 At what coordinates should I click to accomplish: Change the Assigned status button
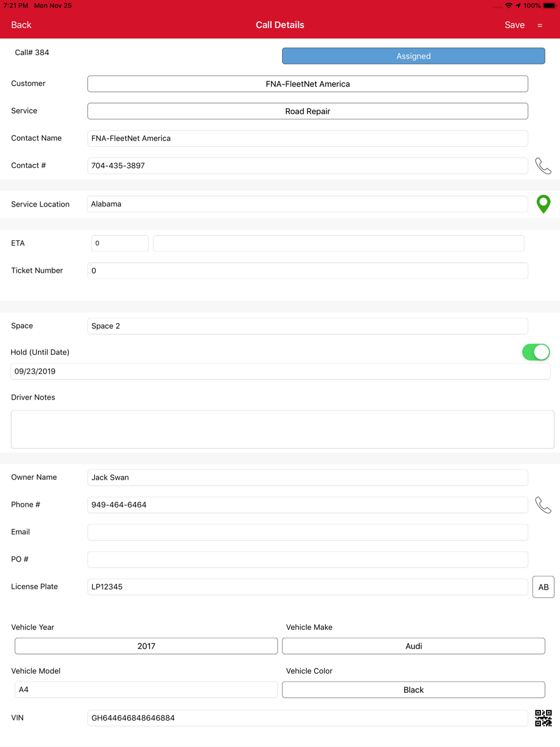(x=413, y=56)
